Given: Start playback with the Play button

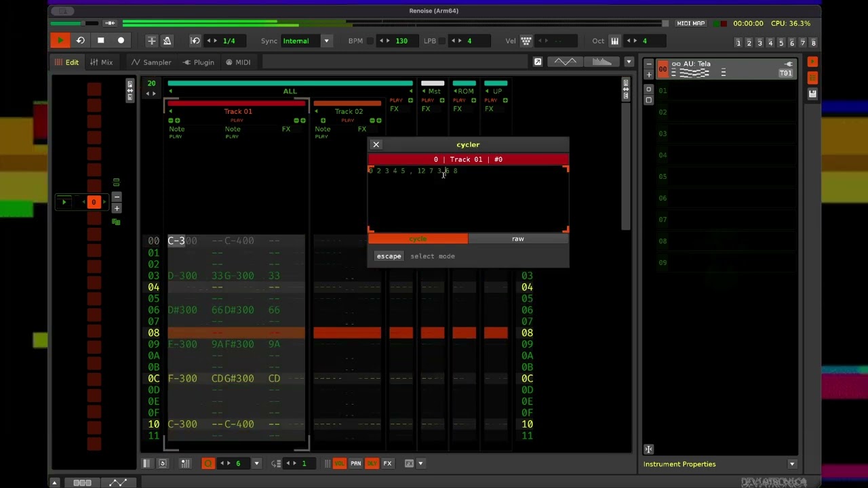Looking at the screenshot, I should [x=60, y=41].
